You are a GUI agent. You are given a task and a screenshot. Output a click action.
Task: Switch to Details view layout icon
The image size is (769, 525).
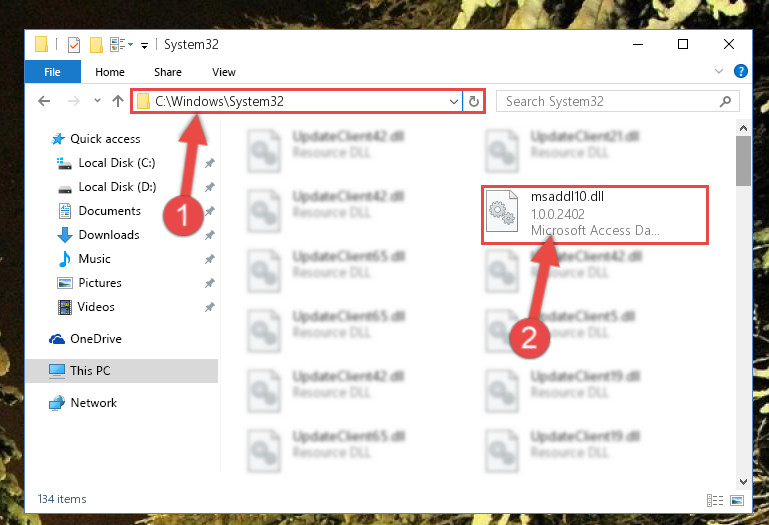click(715, 500)
